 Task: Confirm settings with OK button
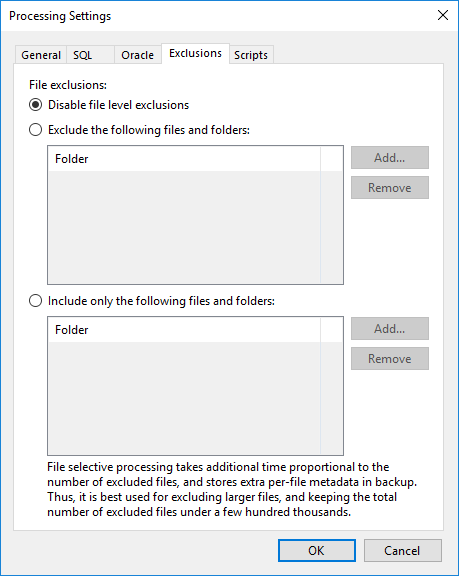coord(317,550)
